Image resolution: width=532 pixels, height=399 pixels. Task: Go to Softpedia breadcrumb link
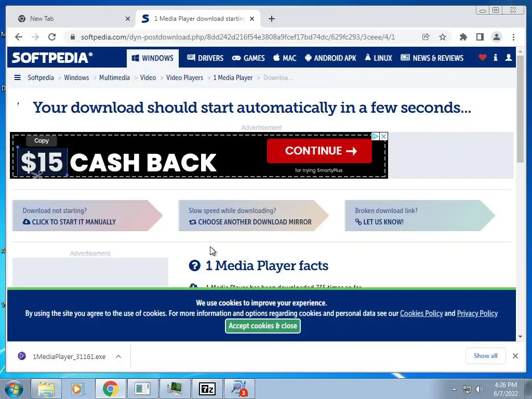[41, 78]
